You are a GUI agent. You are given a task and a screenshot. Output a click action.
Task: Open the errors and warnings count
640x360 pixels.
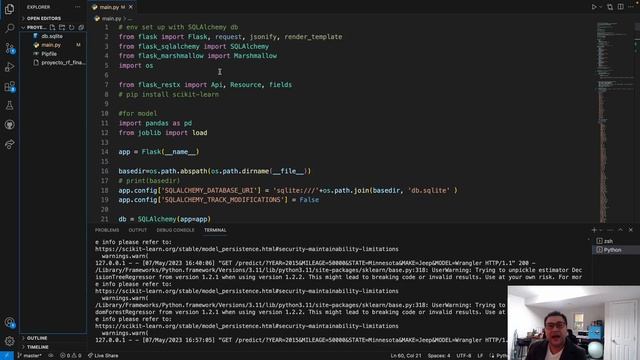tap(71, 356)
